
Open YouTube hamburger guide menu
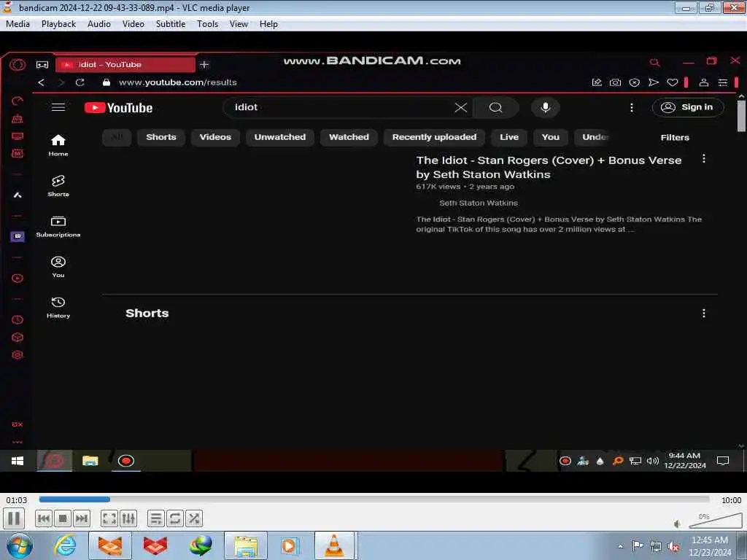pyautogui.click(x=58, y=107)
